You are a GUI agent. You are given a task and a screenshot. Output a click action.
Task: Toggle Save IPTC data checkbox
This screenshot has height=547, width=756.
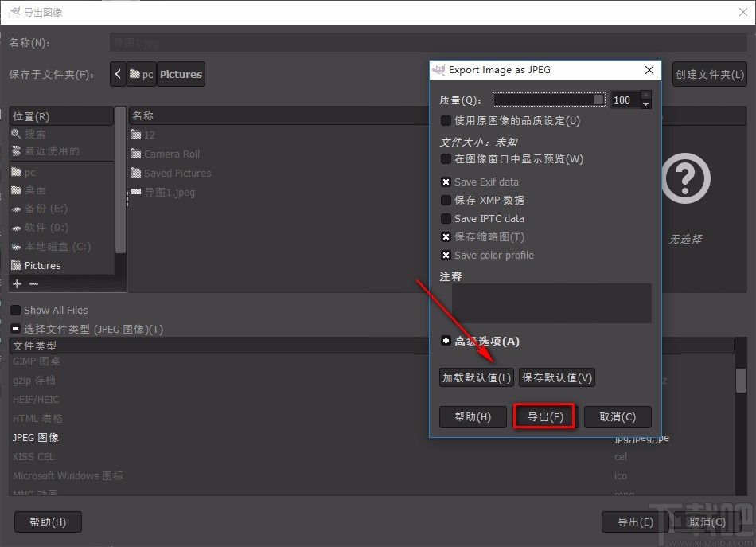446,218
